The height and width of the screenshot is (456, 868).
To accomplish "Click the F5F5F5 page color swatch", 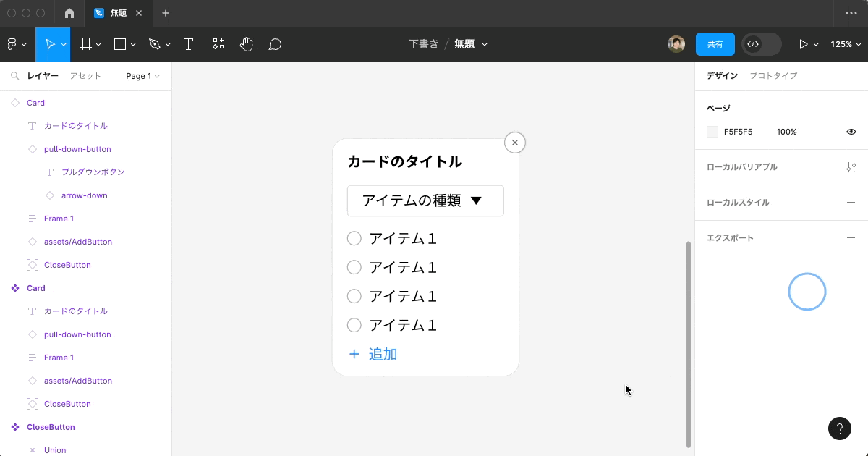I will coord(712,132).
